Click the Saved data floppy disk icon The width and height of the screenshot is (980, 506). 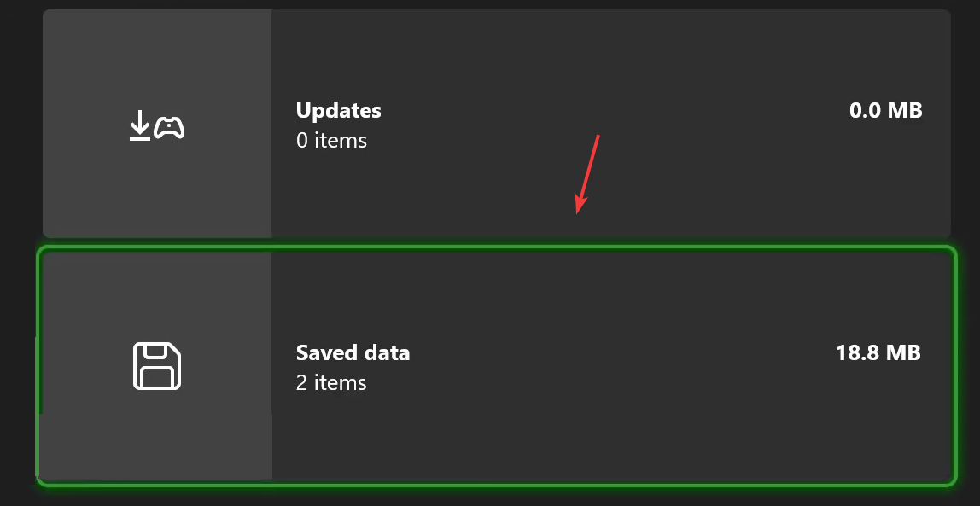(157, 365)
